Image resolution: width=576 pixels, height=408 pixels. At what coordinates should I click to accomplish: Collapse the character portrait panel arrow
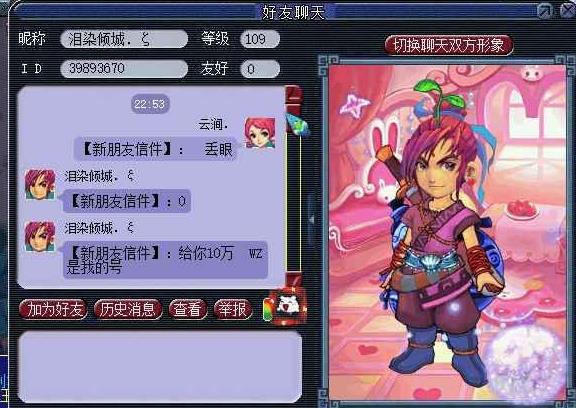[312, 220]
